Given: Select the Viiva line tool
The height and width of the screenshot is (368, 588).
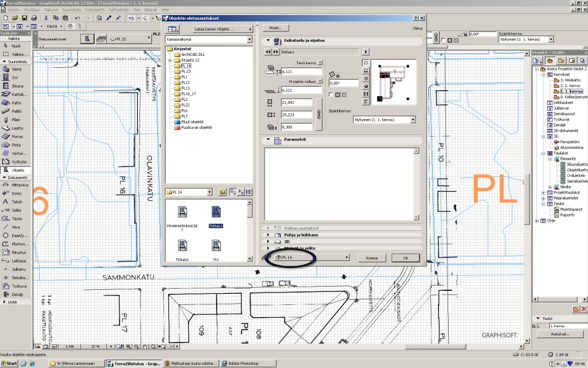Looking at the screenshot, I should click(15, 227).
